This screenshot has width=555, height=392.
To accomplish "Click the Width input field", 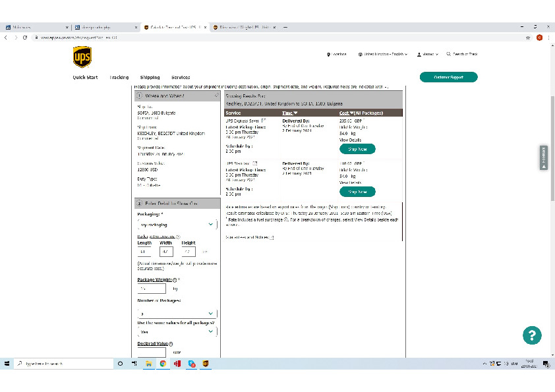I will 165,251.
